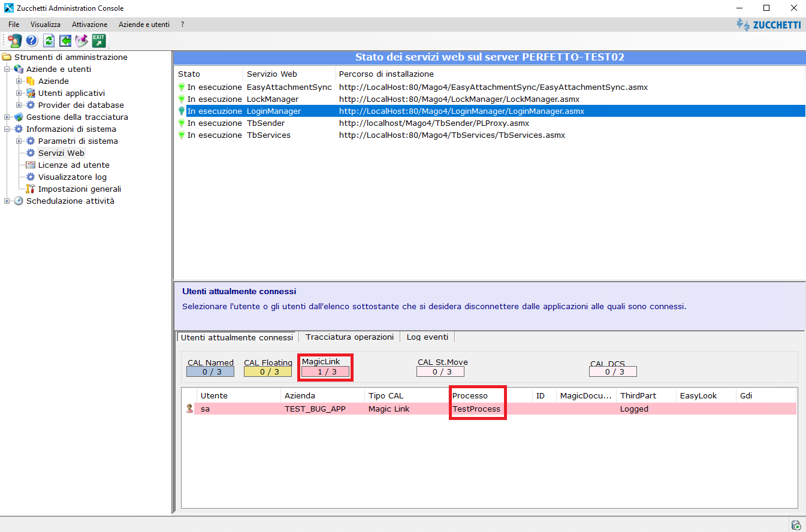This screenshot has height=532, width=806.
Task: Open the ? help menu
Action: [x=182, y=25]
